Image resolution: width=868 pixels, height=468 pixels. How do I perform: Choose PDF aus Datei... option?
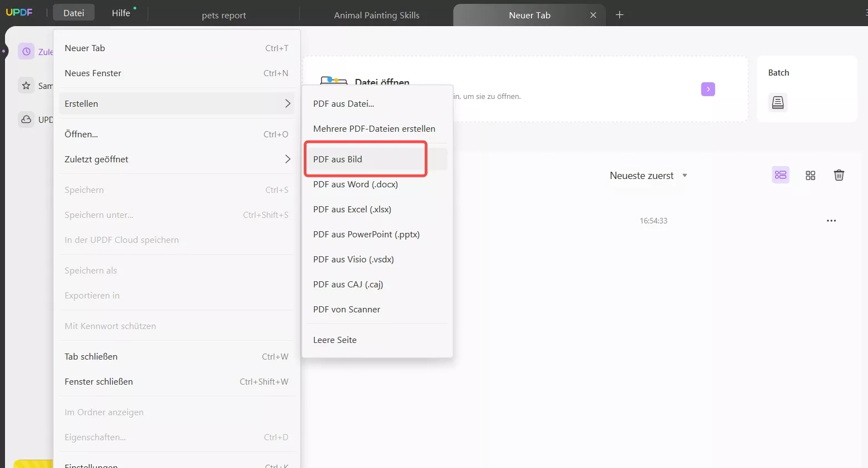377,103
